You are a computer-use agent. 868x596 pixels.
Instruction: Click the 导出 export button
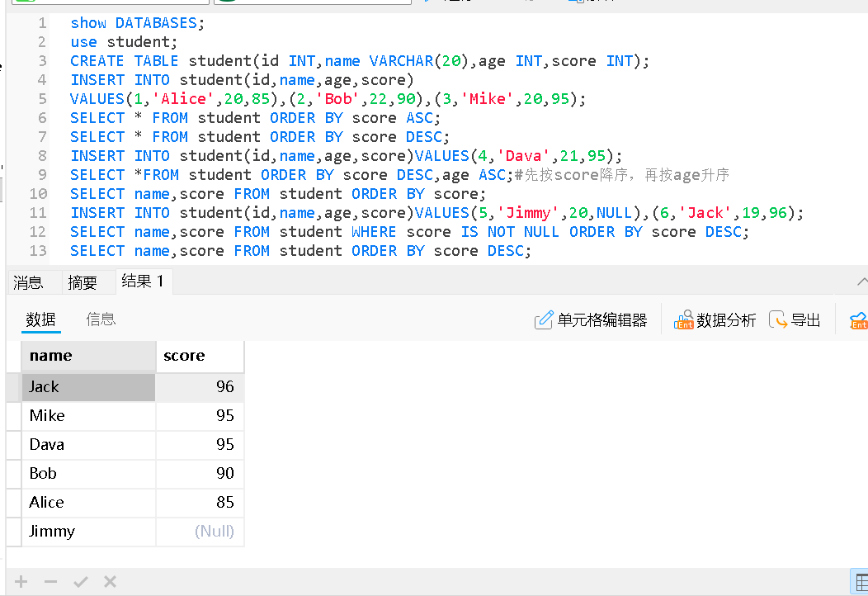click(x=795, y=320)
